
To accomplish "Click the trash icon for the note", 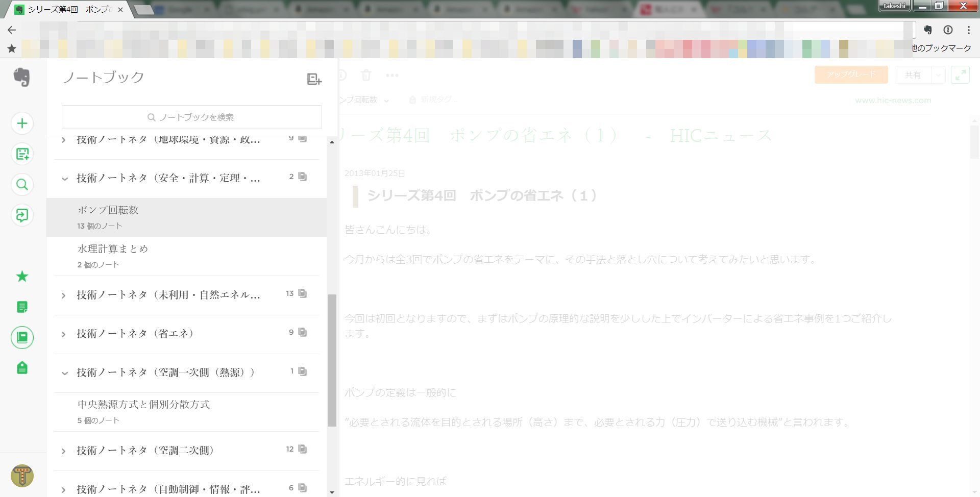I will tap(366, 76).
